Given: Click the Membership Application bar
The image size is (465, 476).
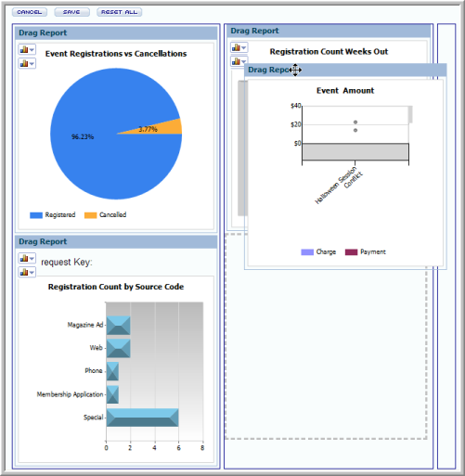Looking at the screenshot, I should 112,394.
